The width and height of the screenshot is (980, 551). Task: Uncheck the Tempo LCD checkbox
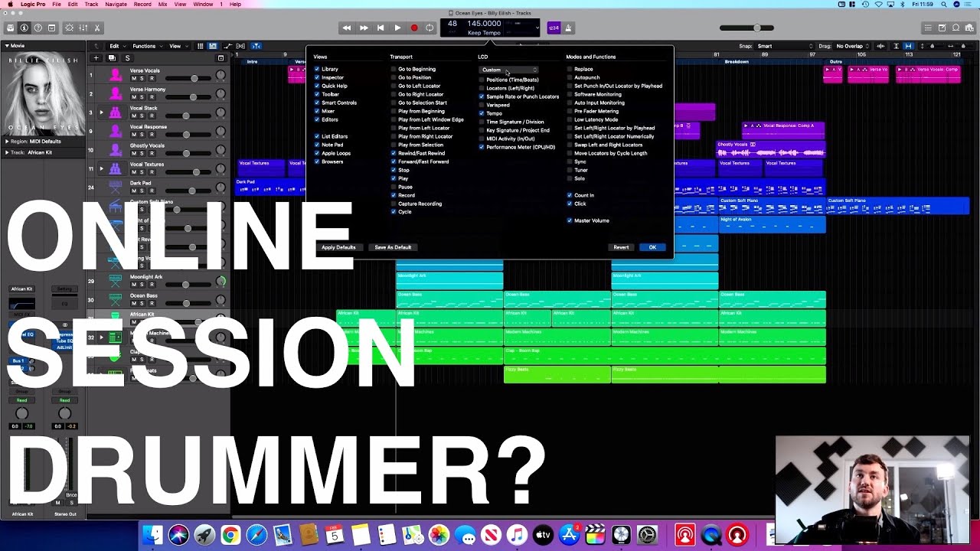pos(482,113)
